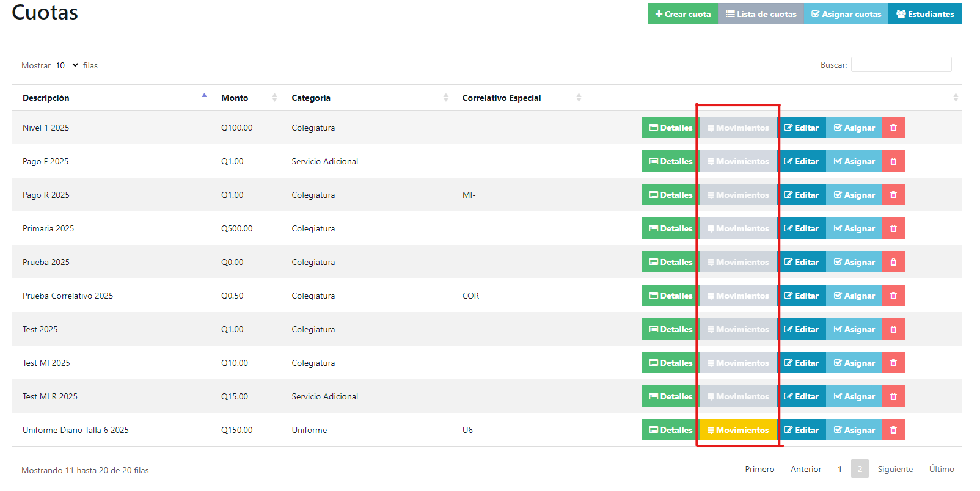Go to Anterior page
This screenshot has width=980, height=491.
806,469
